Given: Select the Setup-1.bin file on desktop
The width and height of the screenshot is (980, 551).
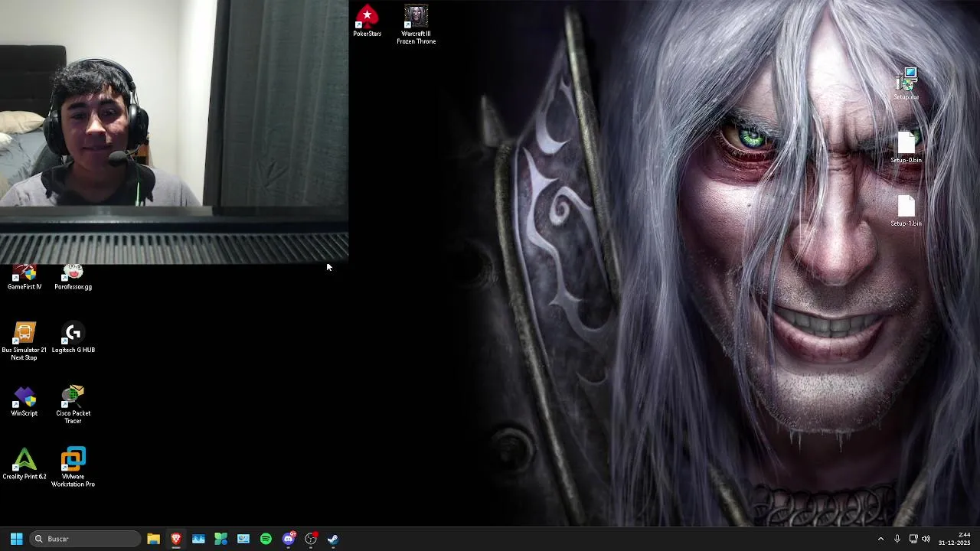Looking at the screenshot, I should (x=906, y=210).
